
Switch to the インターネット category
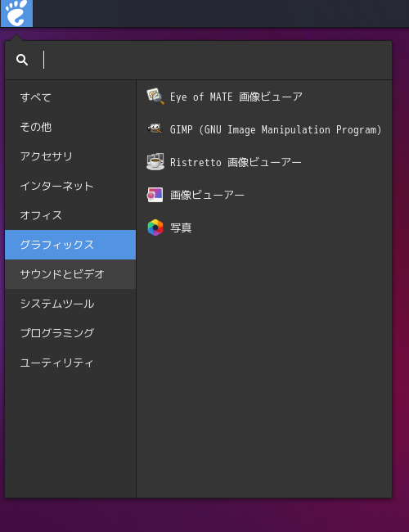[x=70, y=186]
